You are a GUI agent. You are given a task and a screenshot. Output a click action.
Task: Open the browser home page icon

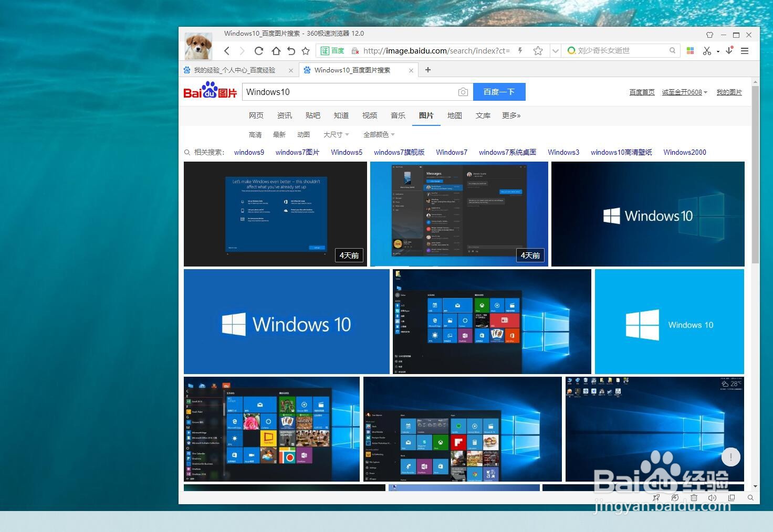[276, 51]
